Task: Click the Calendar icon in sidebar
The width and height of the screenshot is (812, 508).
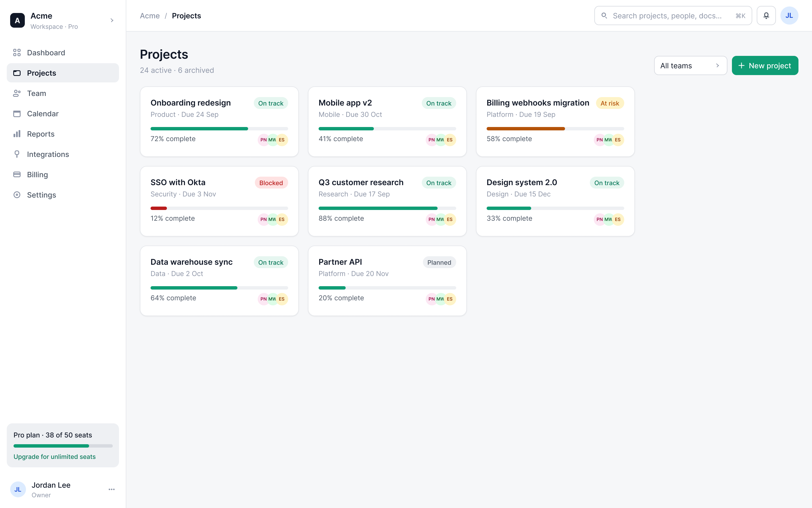Action: pos(17,113)
